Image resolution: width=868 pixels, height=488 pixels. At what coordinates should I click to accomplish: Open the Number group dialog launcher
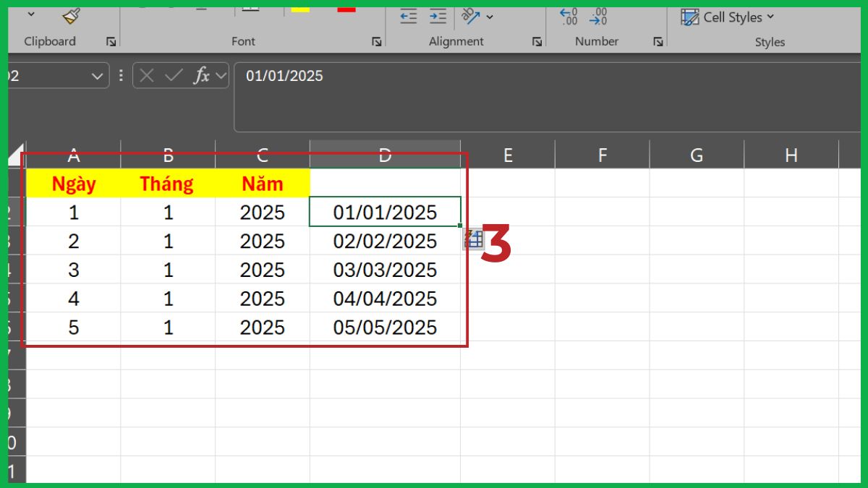(658, 42)
